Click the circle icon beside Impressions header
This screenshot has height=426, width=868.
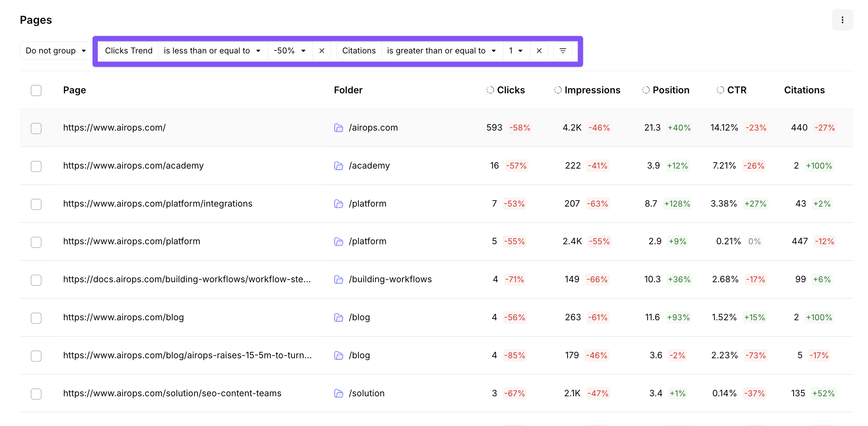click(x=558, y=90)
